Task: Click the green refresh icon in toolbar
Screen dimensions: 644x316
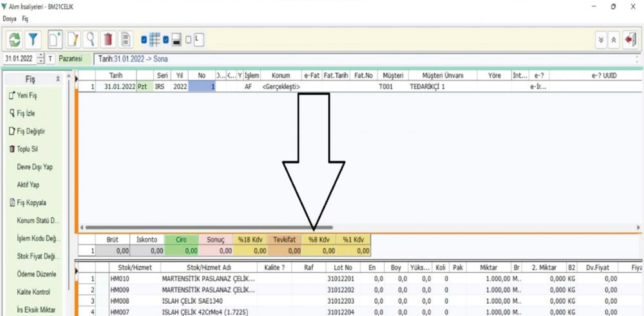Action: tap(14, 39)
